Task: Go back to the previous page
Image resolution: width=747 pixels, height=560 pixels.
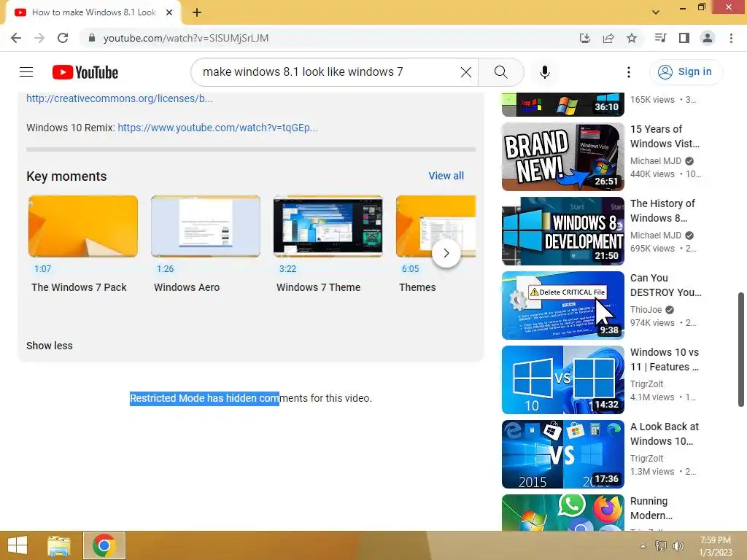Action: pos(16,38)
